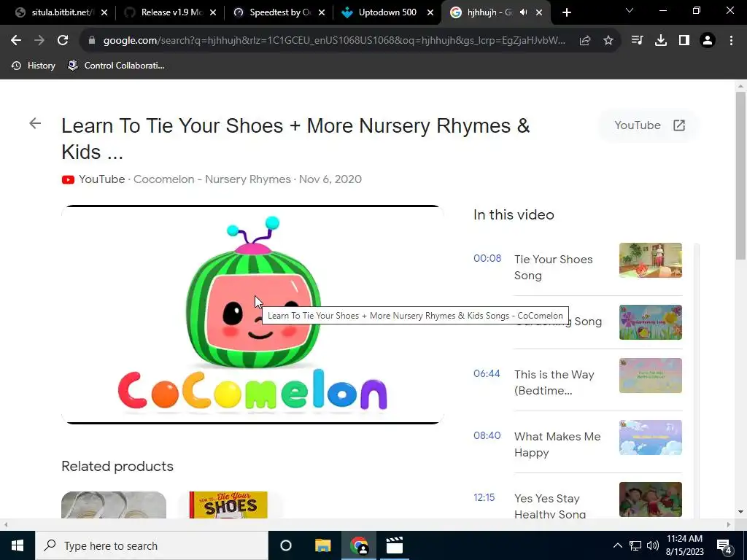
Task: Open the taskbar clock showing 11:24 AM
Action: pyautogui.click(x=684, y=545)
